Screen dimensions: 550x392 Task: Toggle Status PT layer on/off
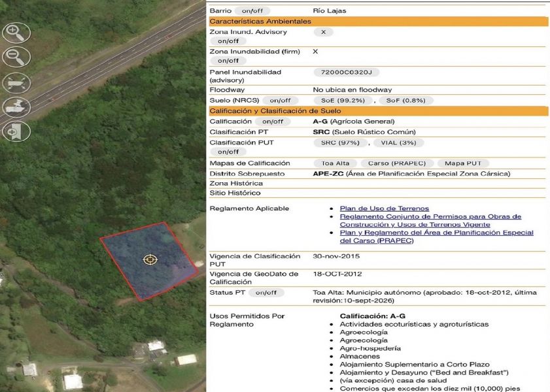click(266, 293)
